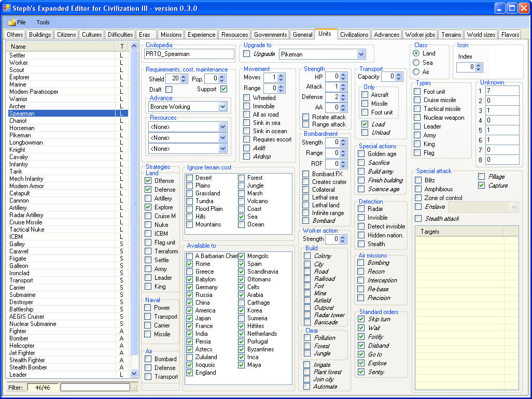Adjust the Worker action Strength stepper
The image size is (532, 399).
pyautogui.click(x=343, y=239)
